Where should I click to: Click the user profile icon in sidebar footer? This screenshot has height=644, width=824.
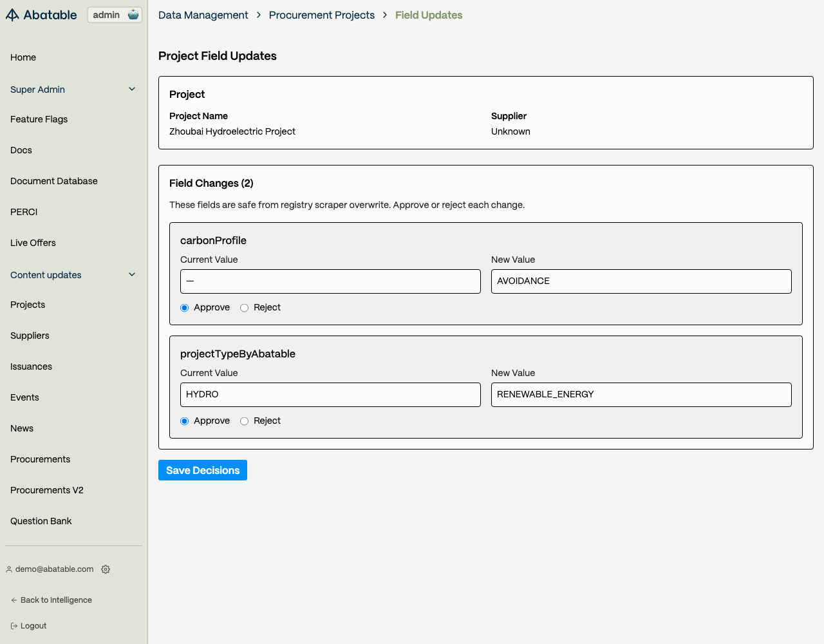tap(9, 569)
